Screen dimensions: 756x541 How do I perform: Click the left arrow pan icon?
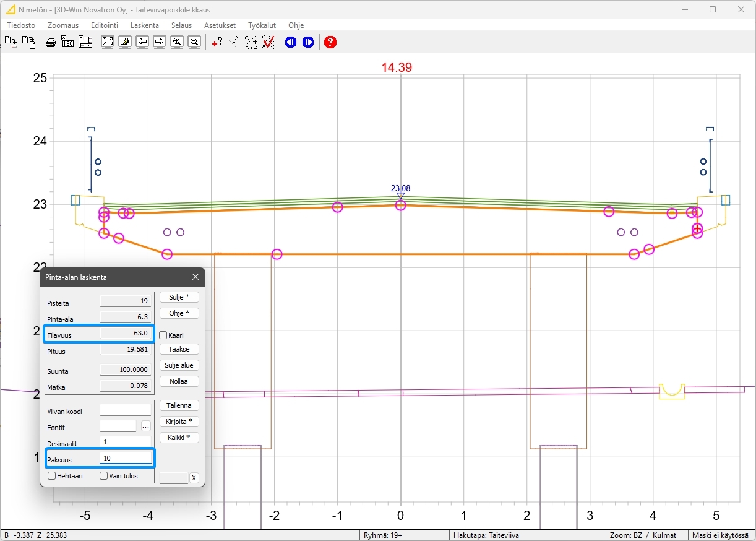(142, 42)
